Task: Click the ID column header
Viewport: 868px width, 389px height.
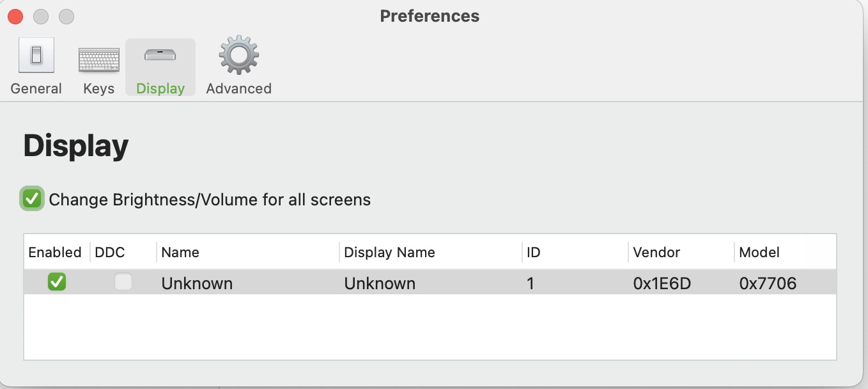Action: click(x=534, y=252)
